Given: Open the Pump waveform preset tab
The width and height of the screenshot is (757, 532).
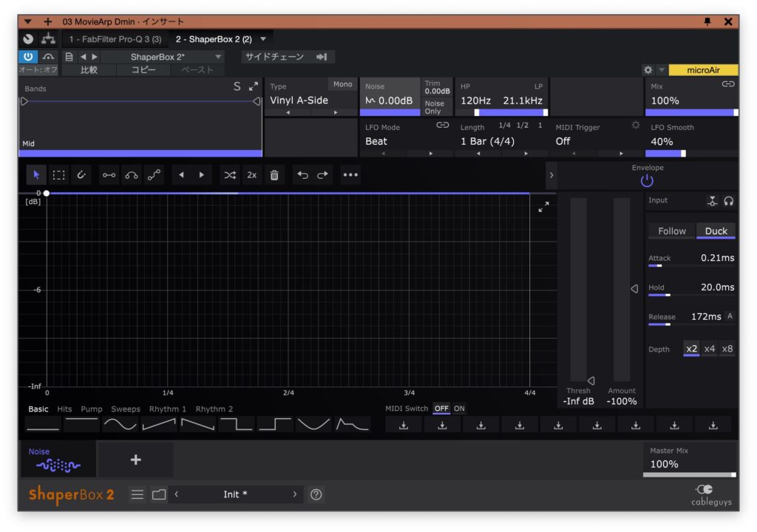Looking at the screenshot, I should [92, 409].
